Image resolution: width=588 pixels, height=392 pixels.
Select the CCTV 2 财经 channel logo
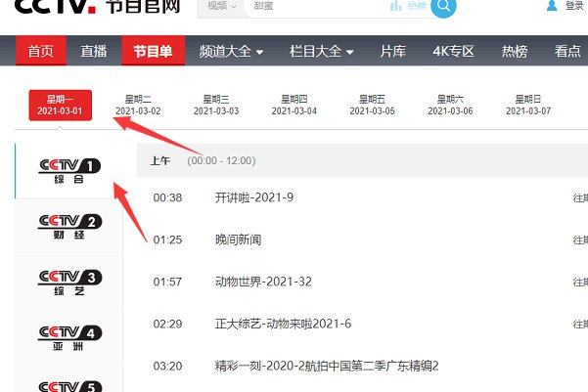[x=69, y=227]
